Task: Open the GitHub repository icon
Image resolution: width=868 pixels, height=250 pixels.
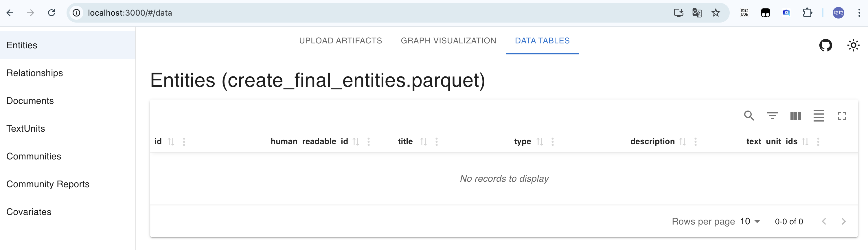Action: point(825,45)
